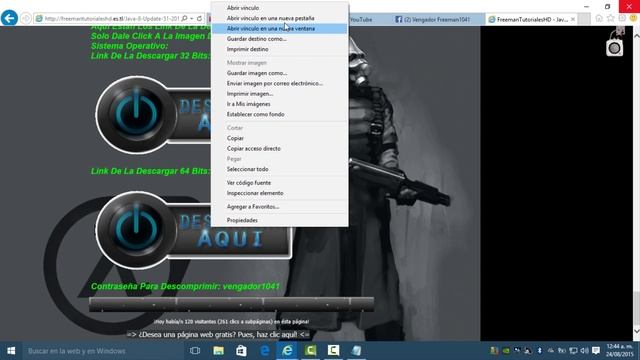Viewport: 640px width, 360px height.
Task: Click the URL address field
Action: pos(111,19)
